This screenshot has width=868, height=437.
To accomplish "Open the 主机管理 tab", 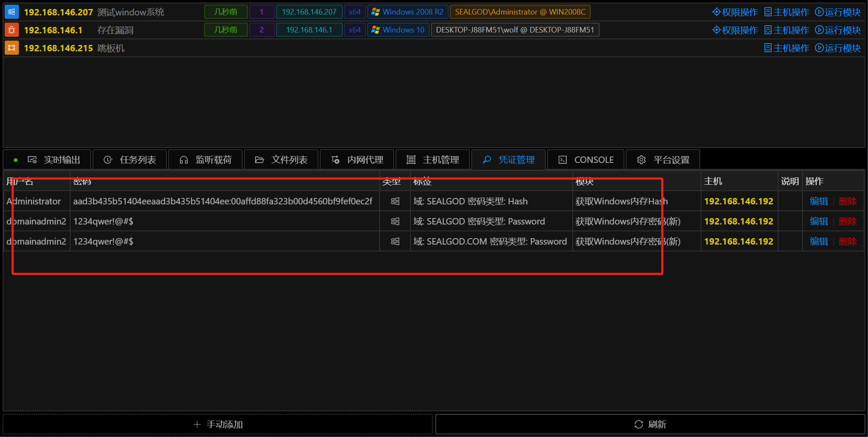I will click(x=433, y=160).
